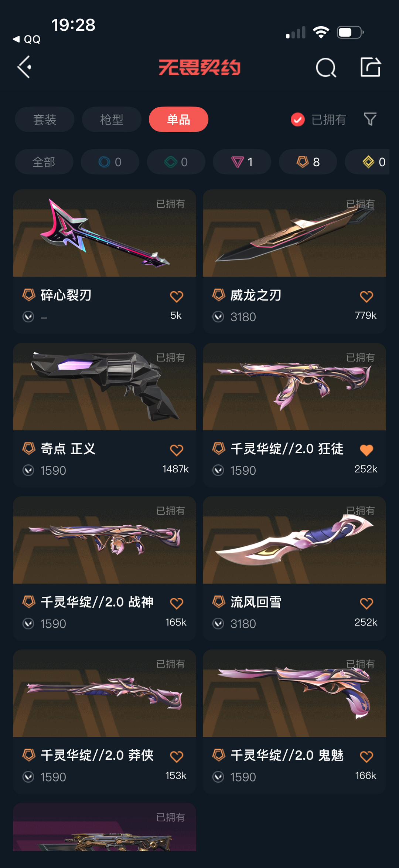Switch to the 套装 tab
The width and height of the screenshot is (399, 868).
45,119
